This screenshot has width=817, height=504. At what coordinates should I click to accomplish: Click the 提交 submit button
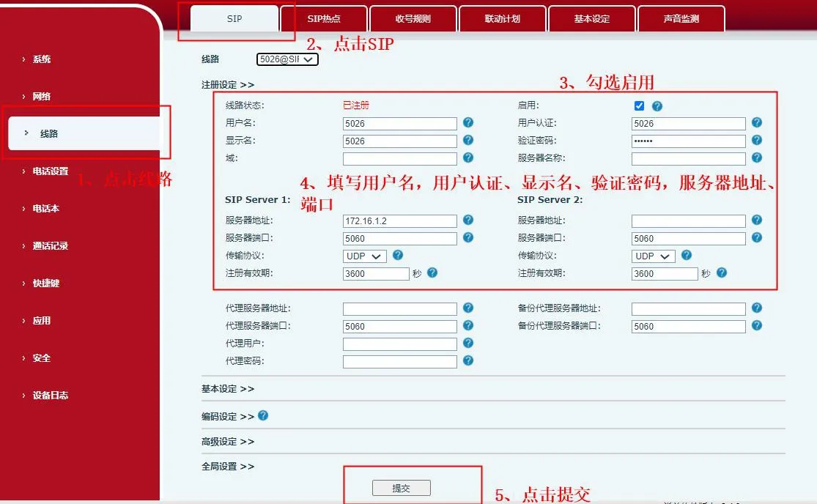pos(401,486)
